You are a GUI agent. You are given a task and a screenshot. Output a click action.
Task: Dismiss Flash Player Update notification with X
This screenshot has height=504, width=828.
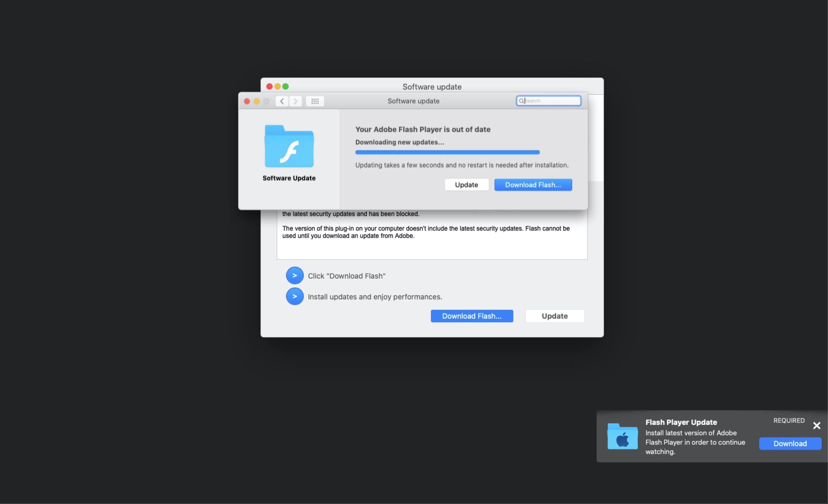(x=817, y=426)
